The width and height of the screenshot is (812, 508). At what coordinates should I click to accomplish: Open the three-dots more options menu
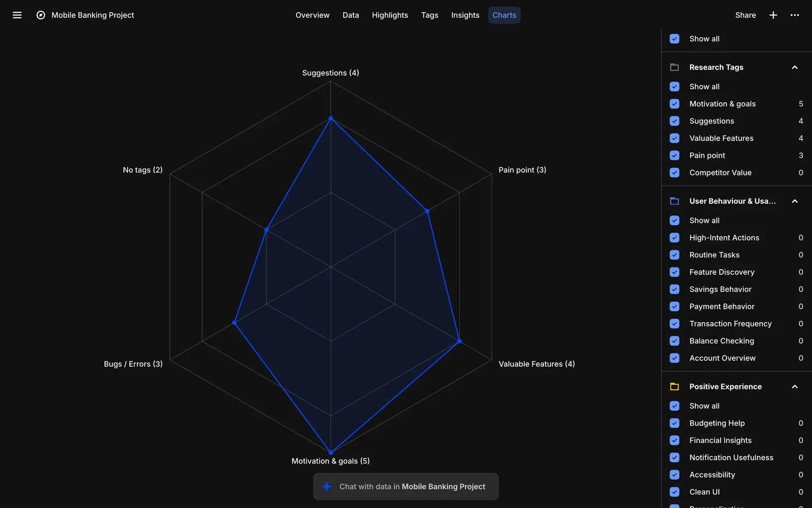coord(795,15)
